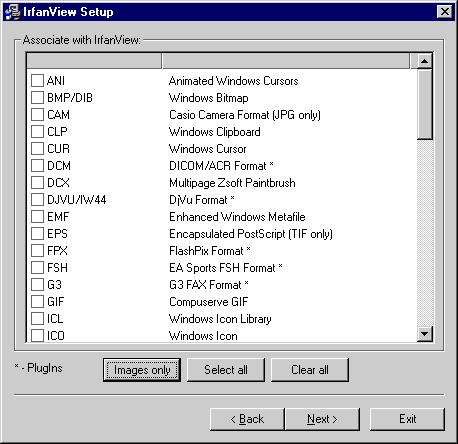Screen dimensions: 458x444
Task: Enable the DCM association checkbox
Action: point(37,166)
